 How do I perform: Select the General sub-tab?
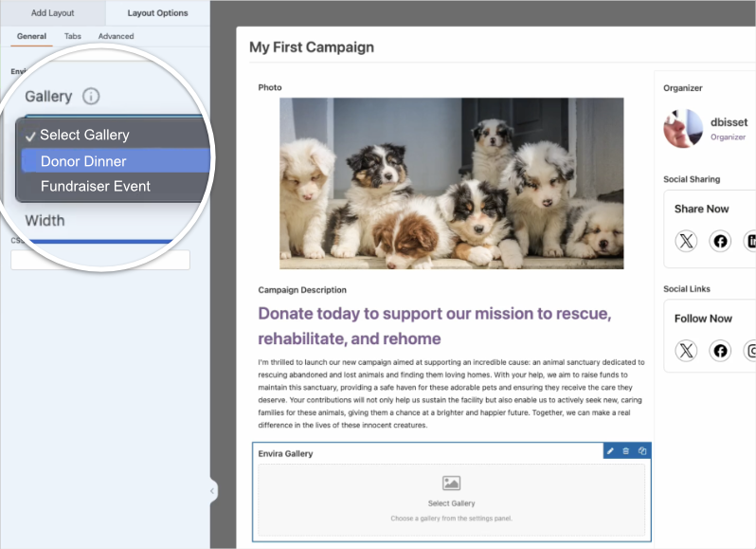(32, 36)
